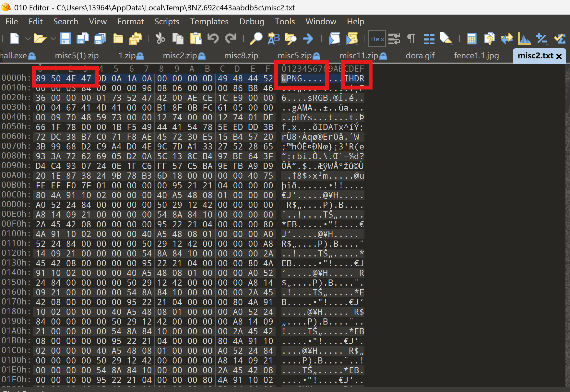Open the Scripts menu

point(167,21)
